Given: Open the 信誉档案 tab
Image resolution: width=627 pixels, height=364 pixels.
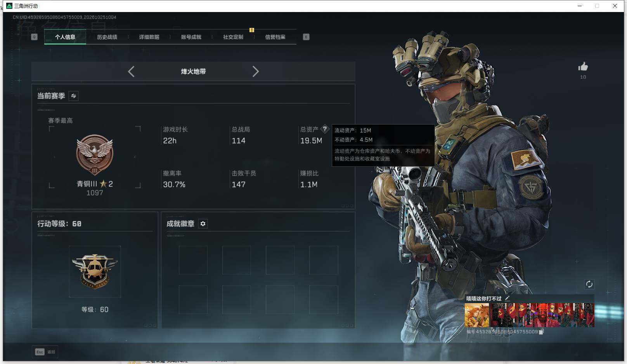Looking at the screenshot, I should tap(275, 37).
